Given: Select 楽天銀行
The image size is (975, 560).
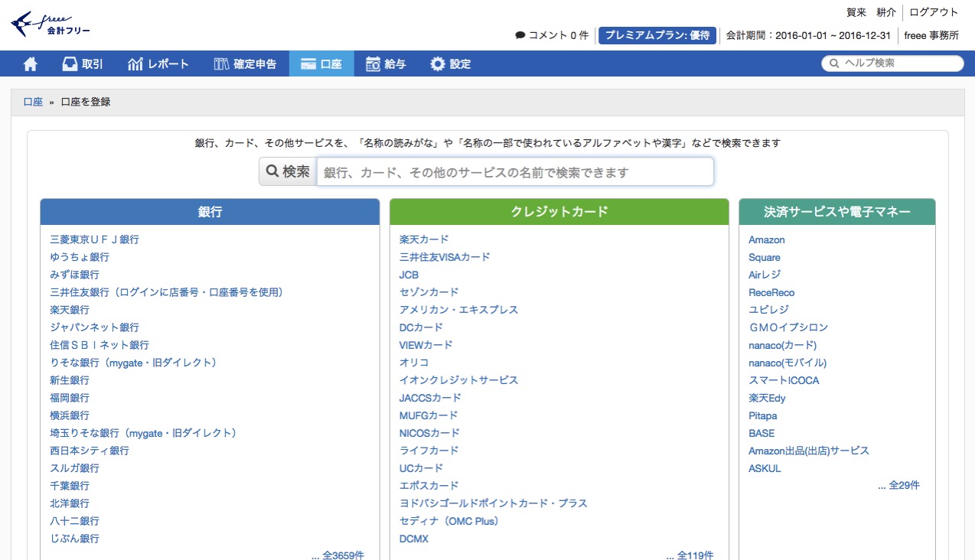Looking at the screenshot, I should 70,310.
